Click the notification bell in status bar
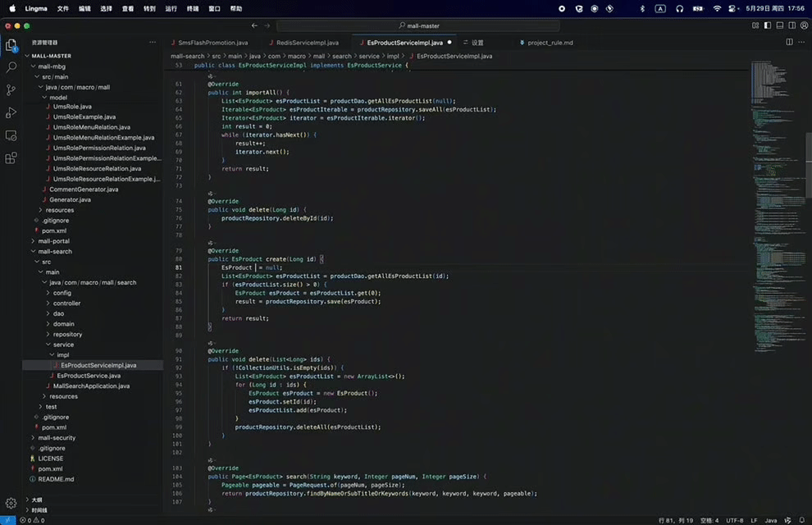This screenshot has height=525, width=812. click(x=801, y=519)
